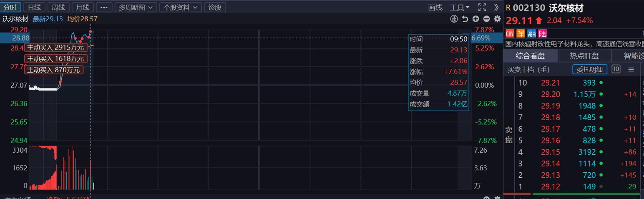644x199 pixels.
Task: Toggle the 10-level order book icon
Action: 616,69
